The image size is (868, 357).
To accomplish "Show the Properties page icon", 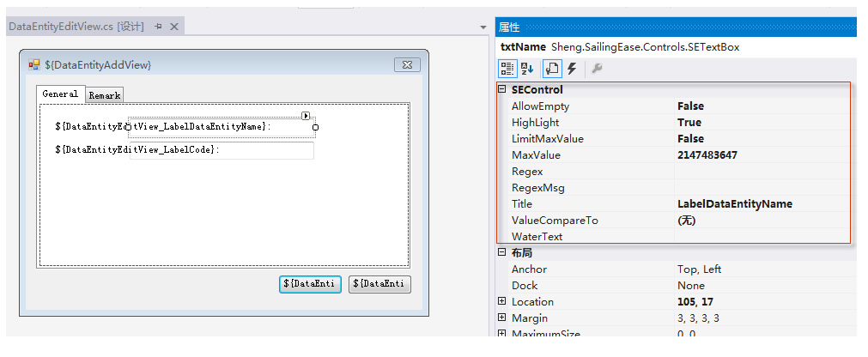I will coord(552,69).
